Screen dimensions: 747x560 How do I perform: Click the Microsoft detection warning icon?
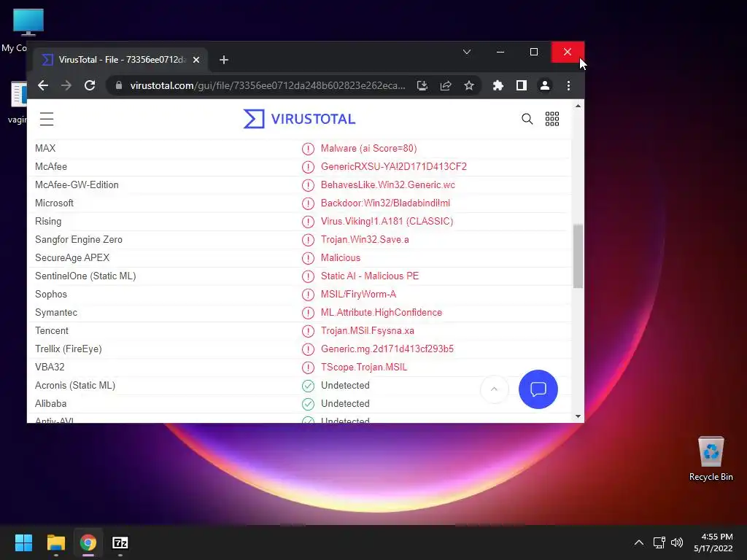[x=309, y=203]
